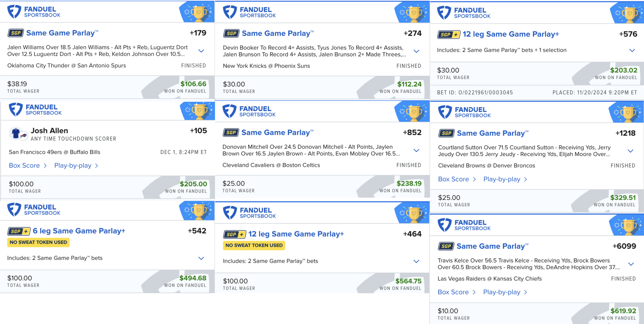Screen dimensions: 644x324
Task: Click No Sweat Token Used tag on +542 parlay
Action: (x=38, y=242)
